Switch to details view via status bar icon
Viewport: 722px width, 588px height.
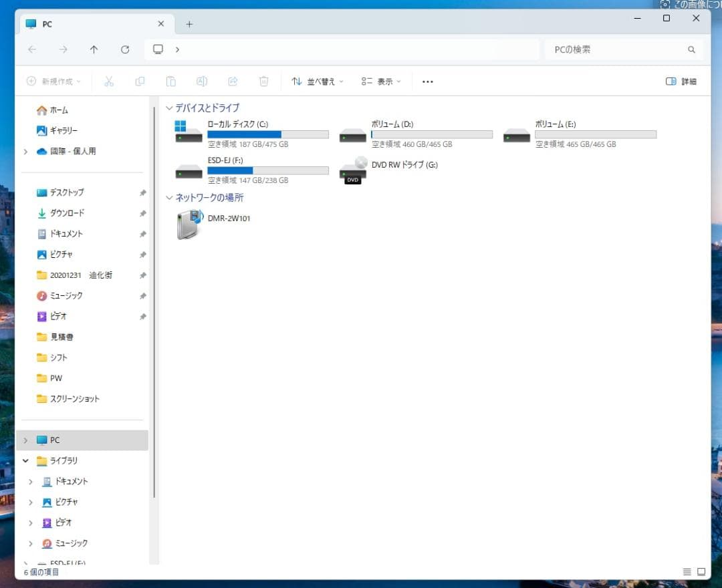click(x=687, y=571)
